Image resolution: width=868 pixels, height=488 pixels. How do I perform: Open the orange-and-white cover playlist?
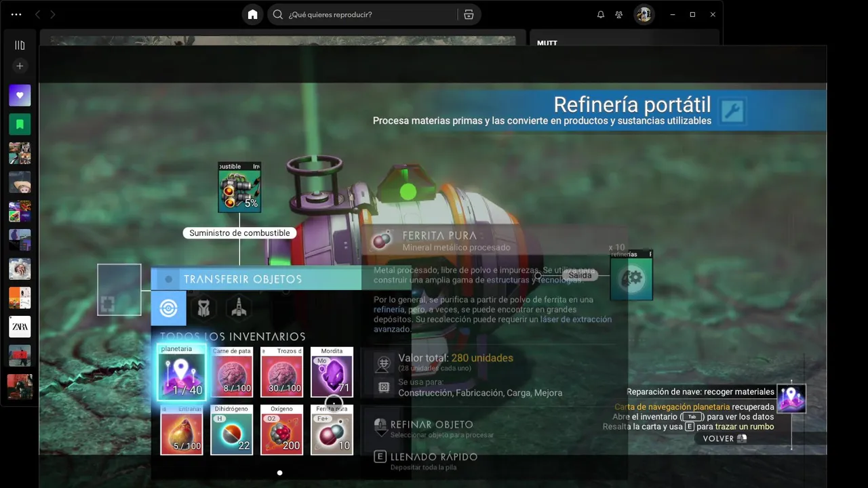click(x=20, y=298)
